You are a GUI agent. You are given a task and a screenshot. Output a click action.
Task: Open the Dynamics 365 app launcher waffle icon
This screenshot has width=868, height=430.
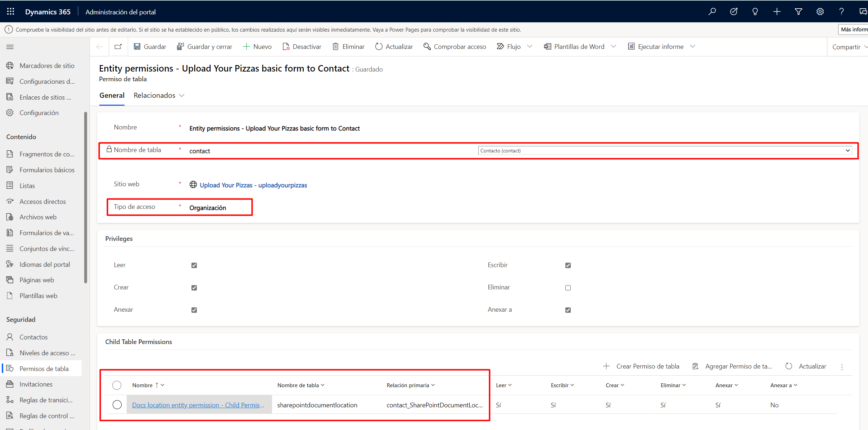pos(10,12)
